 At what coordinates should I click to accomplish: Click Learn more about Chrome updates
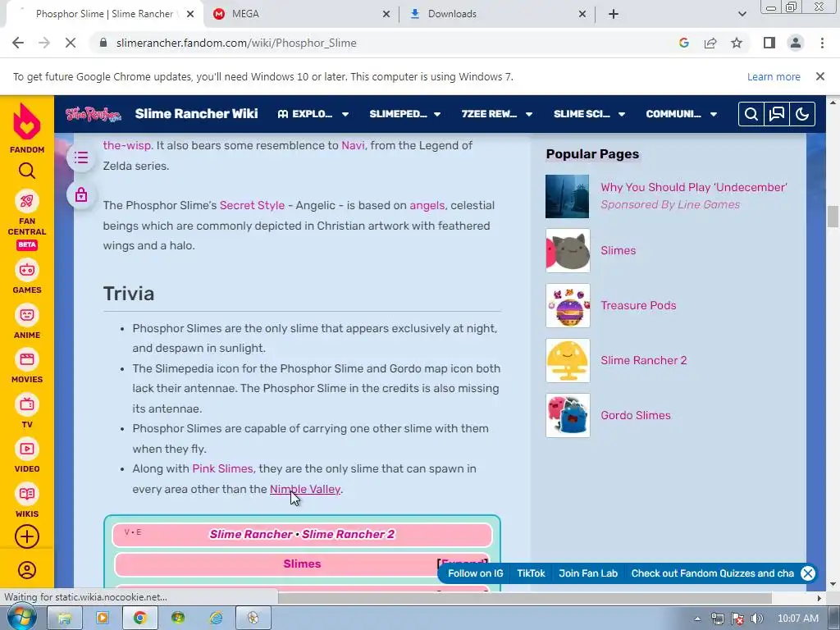tap(774, 76)
